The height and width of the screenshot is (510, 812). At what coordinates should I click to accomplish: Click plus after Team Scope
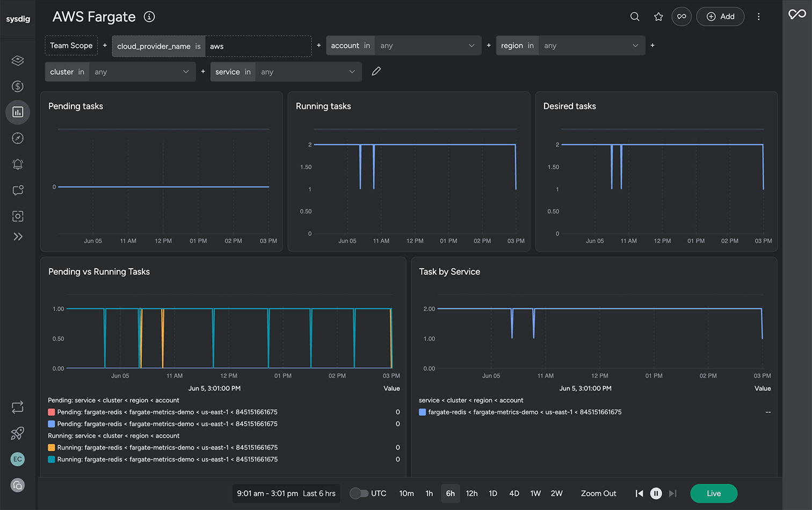click(x=105, y=46)
